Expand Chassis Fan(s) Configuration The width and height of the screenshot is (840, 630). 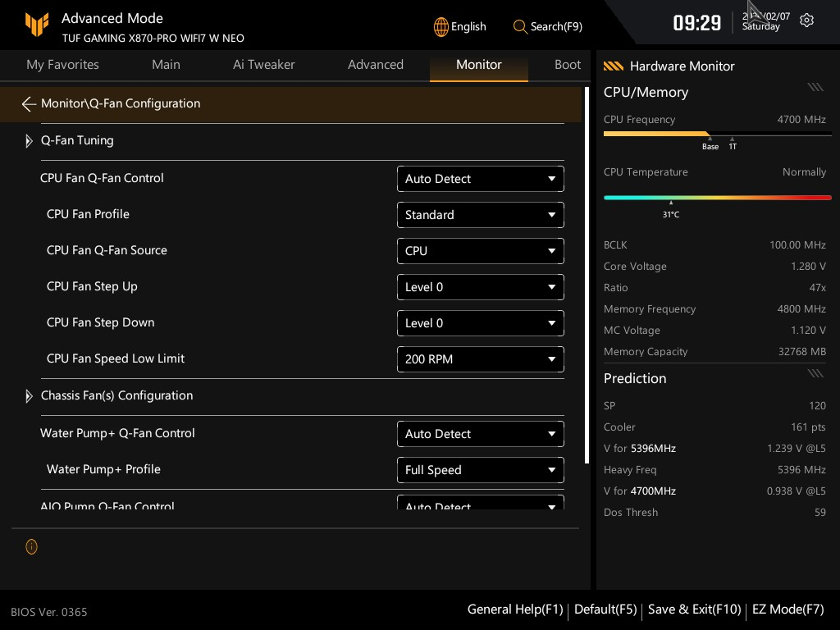30,396
